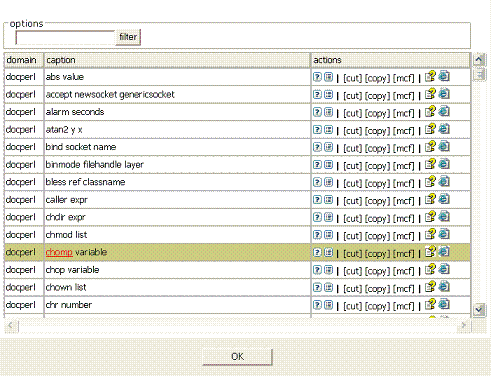Click yellow-question document icon for alarm seconds

[430, 112]
